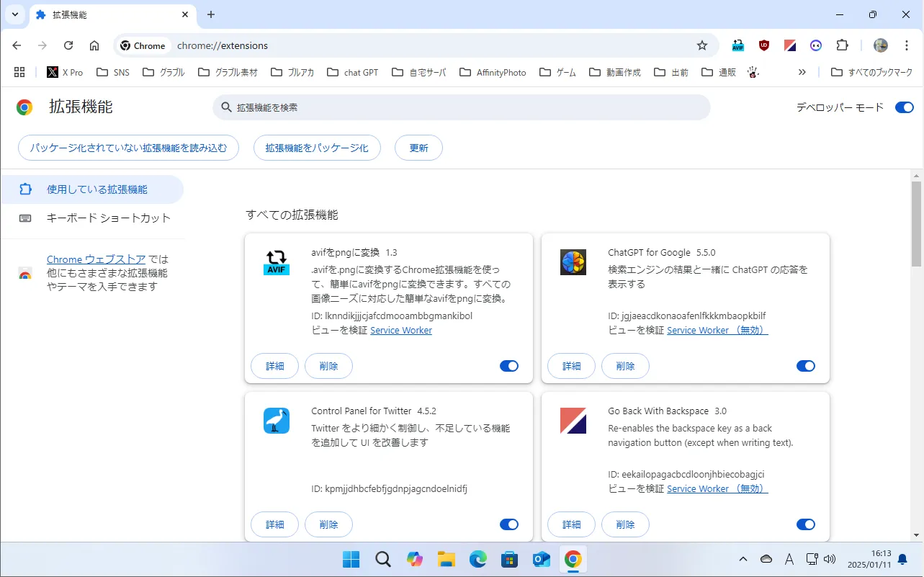This screenshot has height=577, width=924.
Task: Open Outlook from the taskbar
Action: pos(542,559)
